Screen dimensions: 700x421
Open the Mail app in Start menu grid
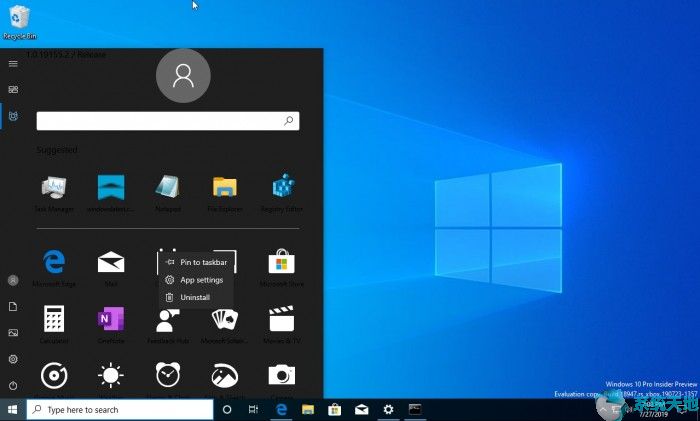click(111, 262)
